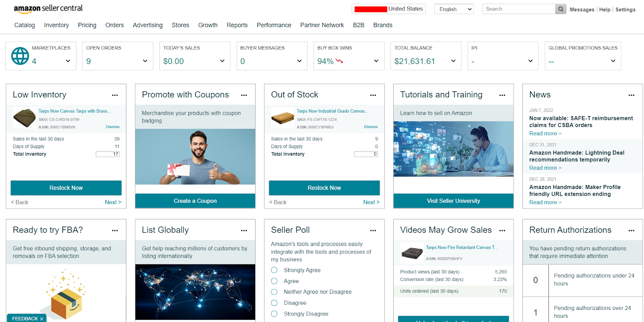Expand the IPI dropdown

(530, 61)
